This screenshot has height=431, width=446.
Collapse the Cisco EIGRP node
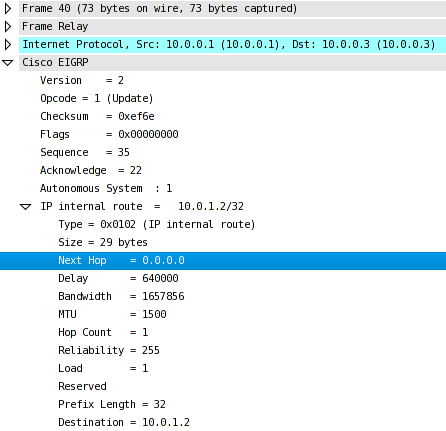[8, 63]
